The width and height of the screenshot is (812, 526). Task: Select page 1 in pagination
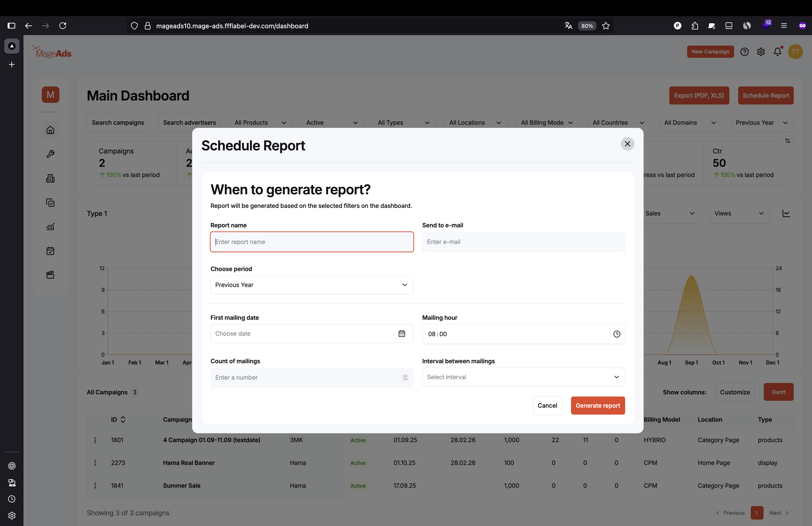coord(756,512)
